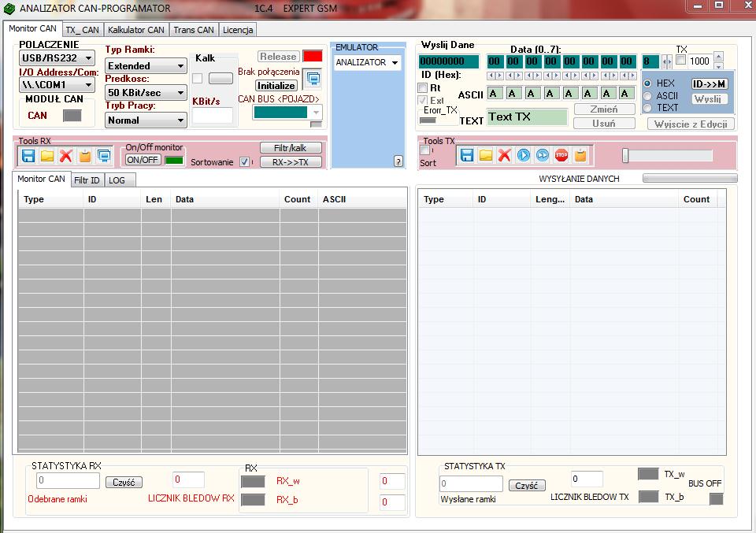Open the Filtr ID tab
Viewport: 756px width, 533px height.
87,180
